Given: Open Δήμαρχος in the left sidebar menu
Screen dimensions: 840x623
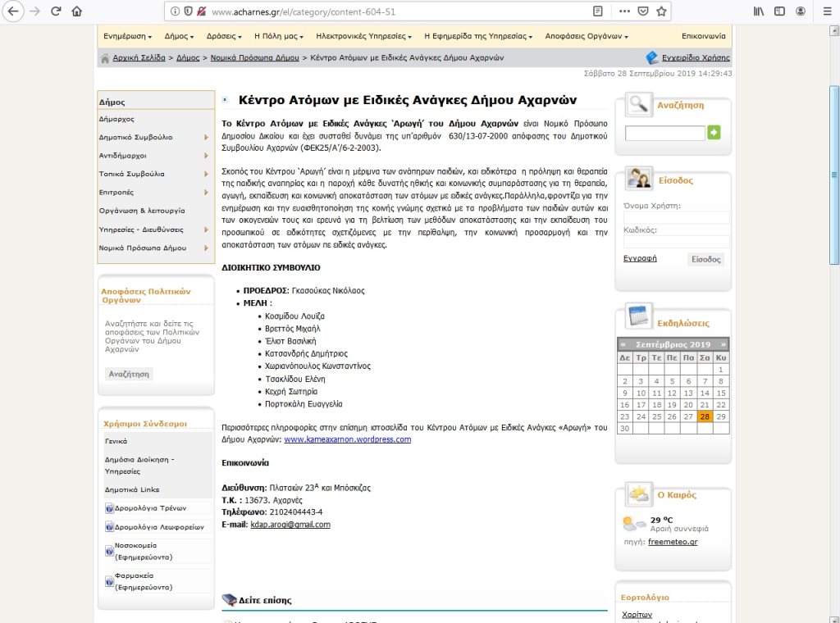Looking at the screenshot, I should coord(116,119).
